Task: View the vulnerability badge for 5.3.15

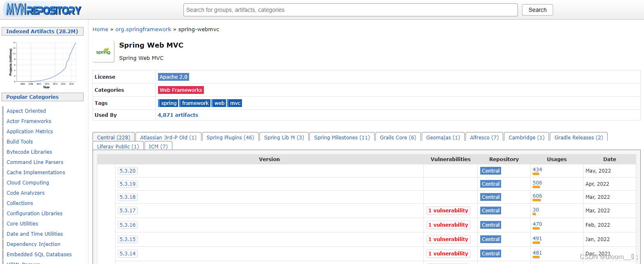Action: click(448, 239)
